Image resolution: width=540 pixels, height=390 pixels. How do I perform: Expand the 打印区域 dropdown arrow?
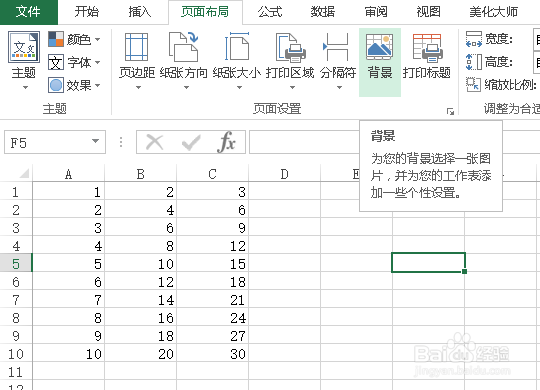(x=292, y=88)
